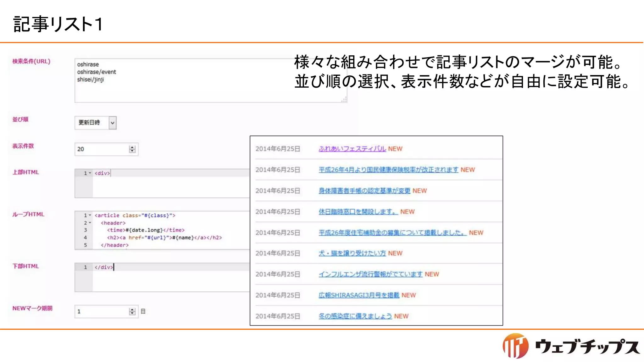Open the 休日臨時窓口を開設します link
Screen dimensions: 644x362
(358, 212)
